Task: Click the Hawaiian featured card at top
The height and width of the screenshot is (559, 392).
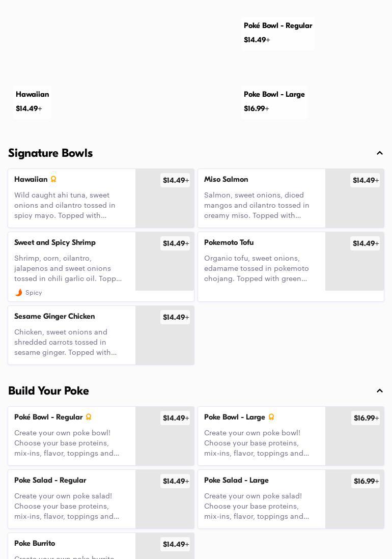Action: coord(32,101)
